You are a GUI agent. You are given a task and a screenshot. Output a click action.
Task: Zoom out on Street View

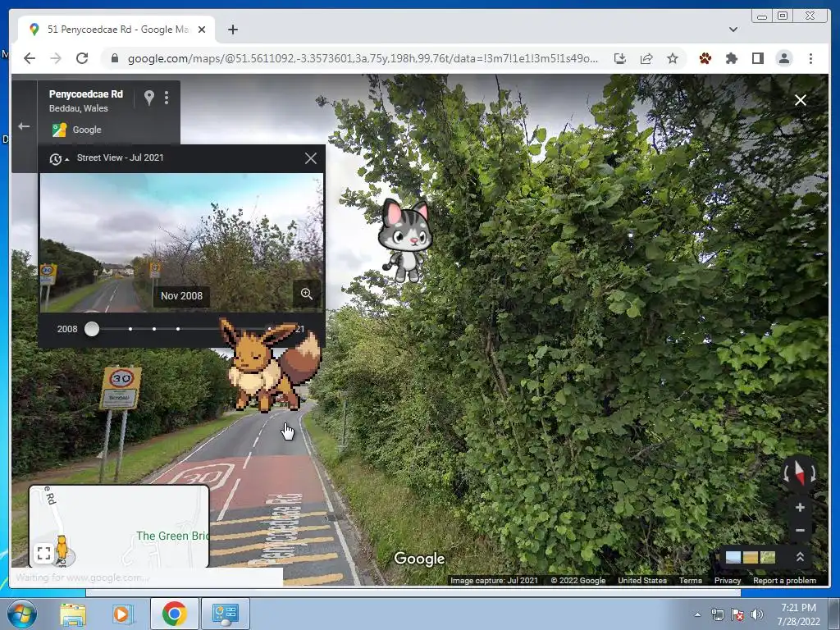click(800, 531)
